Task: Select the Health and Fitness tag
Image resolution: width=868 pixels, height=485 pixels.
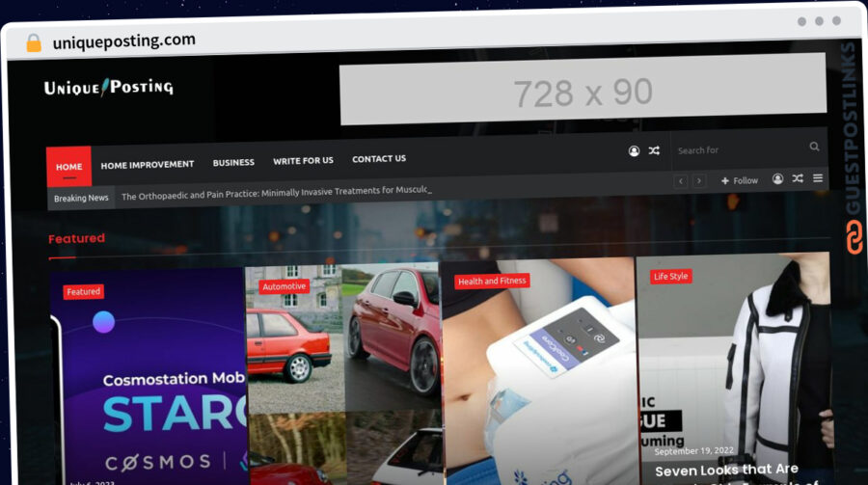Action: tap(492, 282)
